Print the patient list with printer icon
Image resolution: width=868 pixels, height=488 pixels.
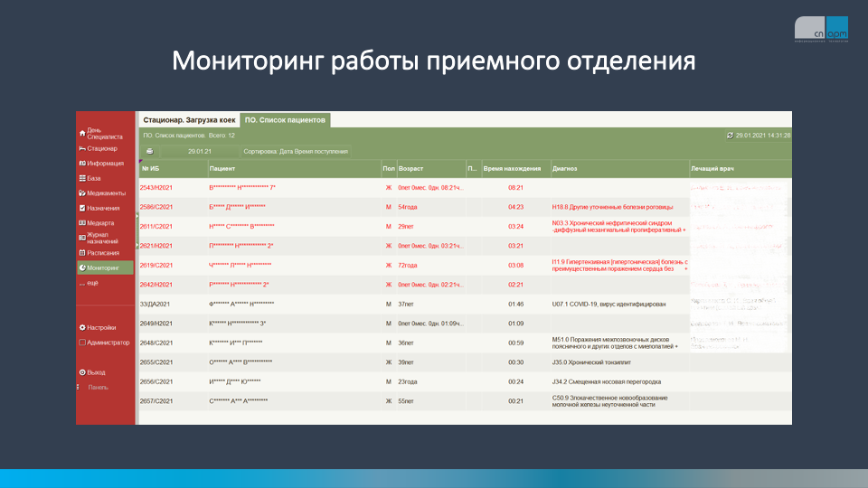click(149, 151)
